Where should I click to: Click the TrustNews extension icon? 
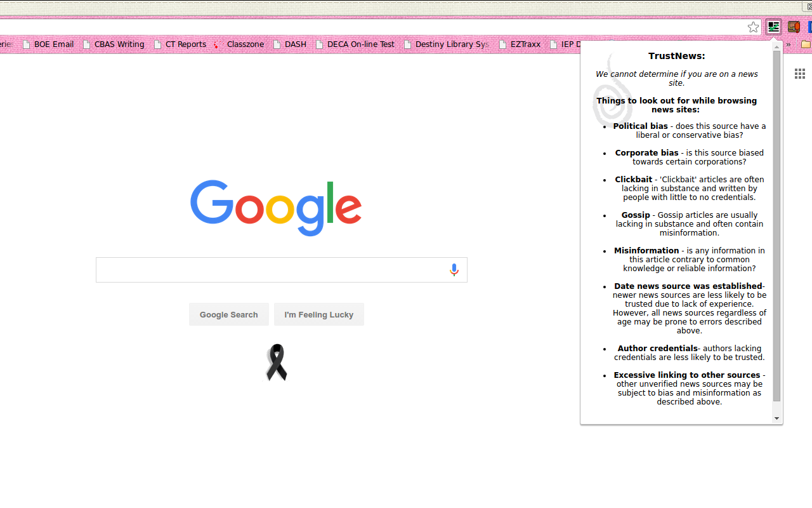tap(773, 27)
